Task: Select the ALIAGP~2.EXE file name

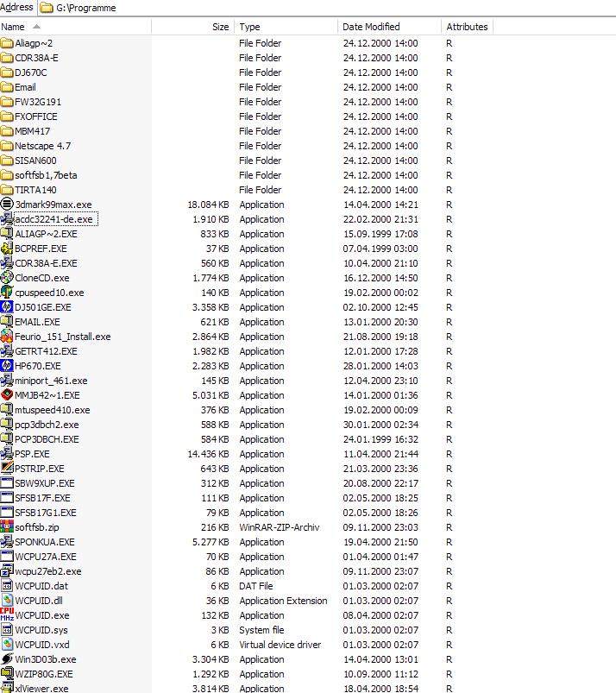Action: pos(46,234)
